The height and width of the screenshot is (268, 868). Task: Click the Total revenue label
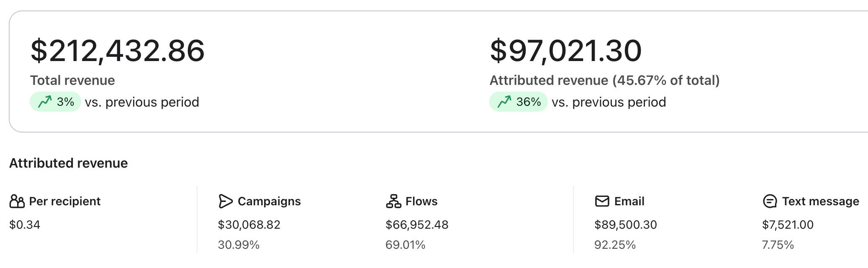[x=72, y=80]
